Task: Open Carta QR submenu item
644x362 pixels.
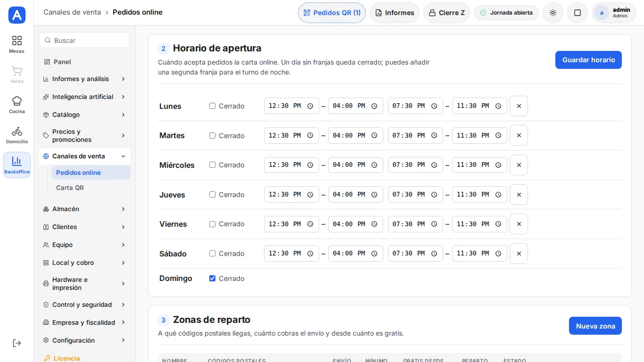Action: pos(91,188)
